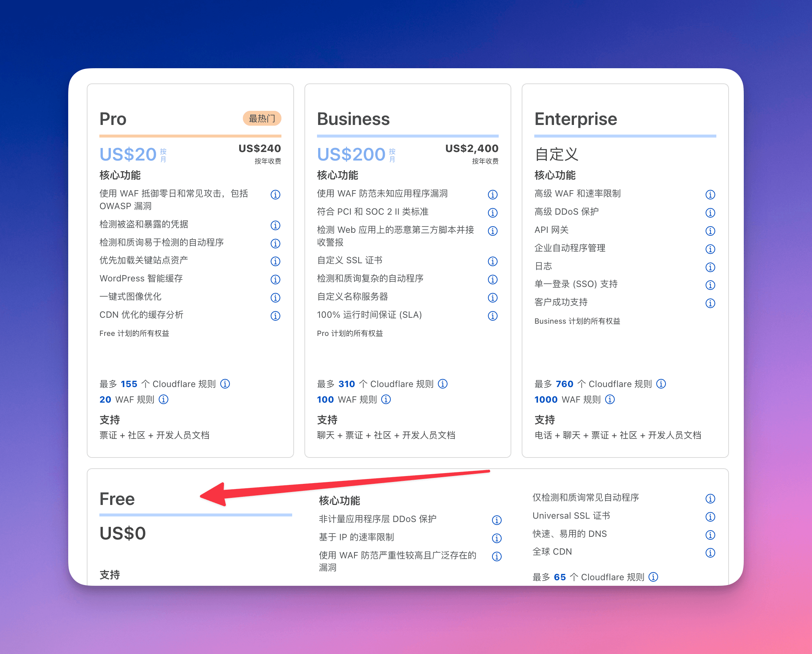Open info beside 760 个 Cloudflare 规则
The height and width of the screenshot is (654, 812).
pyautogui.click(x=661, y=383)
